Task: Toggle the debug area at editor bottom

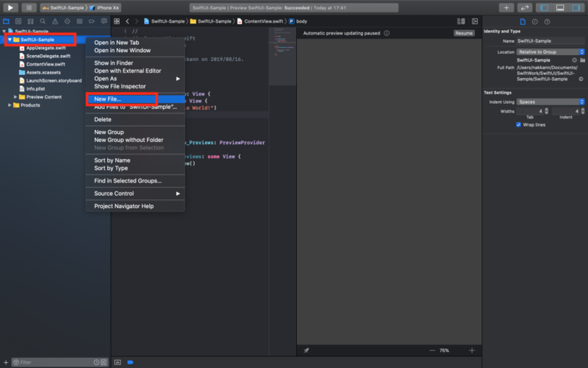Action: tap(118, 362)
